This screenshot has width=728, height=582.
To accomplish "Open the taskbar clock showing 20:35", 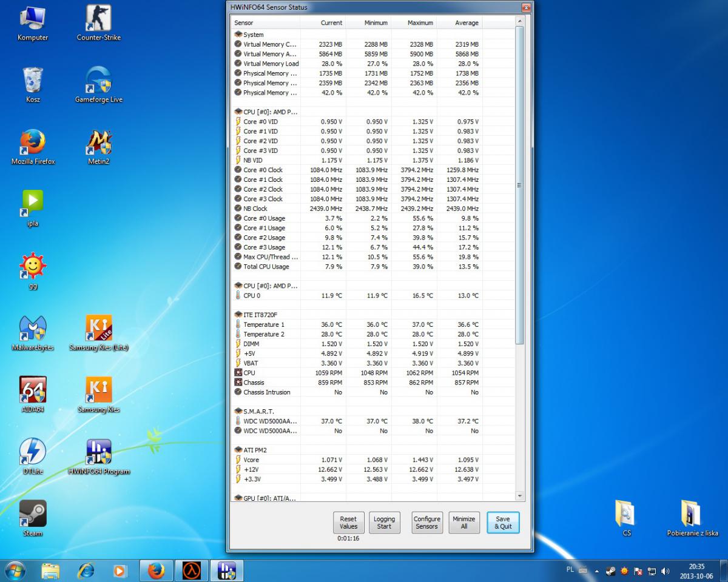I will tap(696, 571).
